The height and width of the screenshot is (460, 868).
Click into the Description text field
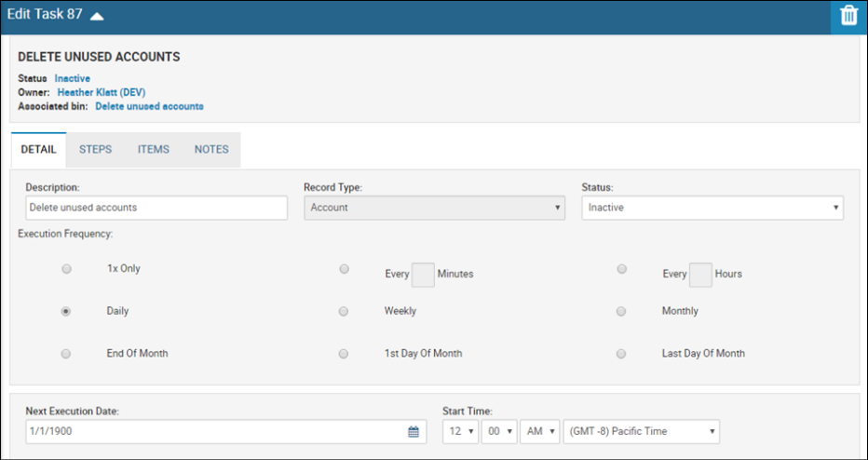(156, 208)
